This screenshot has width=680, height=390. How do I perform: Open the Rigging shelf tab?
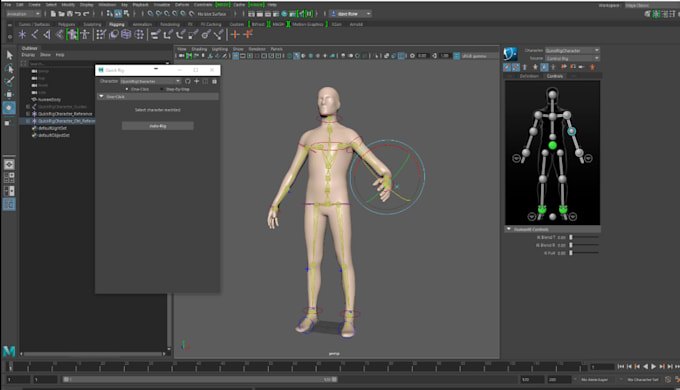117,24
